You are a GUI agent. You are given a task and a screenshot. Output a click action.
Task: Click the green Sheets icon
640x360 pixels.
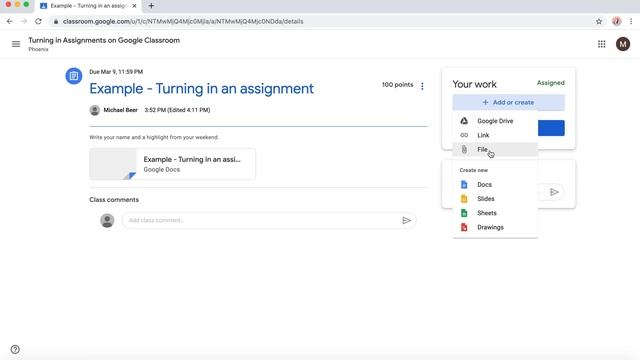464,213
